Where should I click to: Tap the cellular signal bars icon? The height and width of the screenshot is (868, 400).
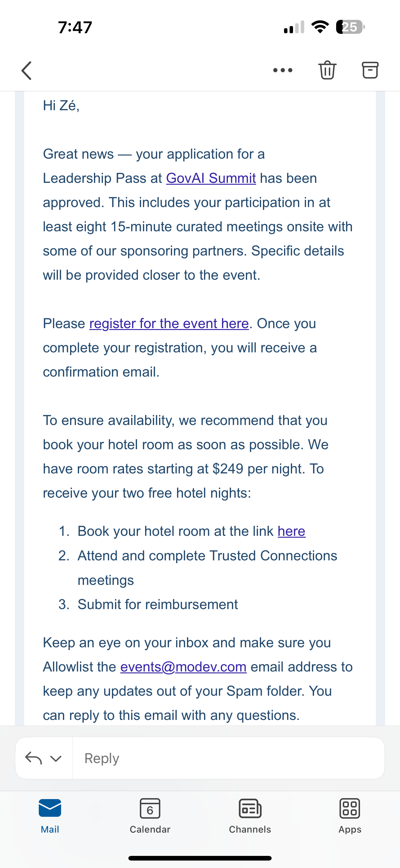pos(294,27)
